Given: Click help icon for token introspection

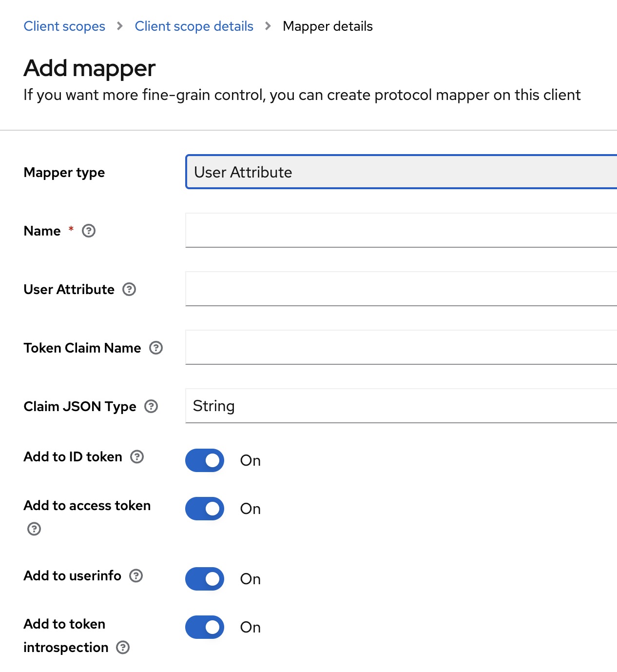Looking at the screenshot, I should point(123,647).
